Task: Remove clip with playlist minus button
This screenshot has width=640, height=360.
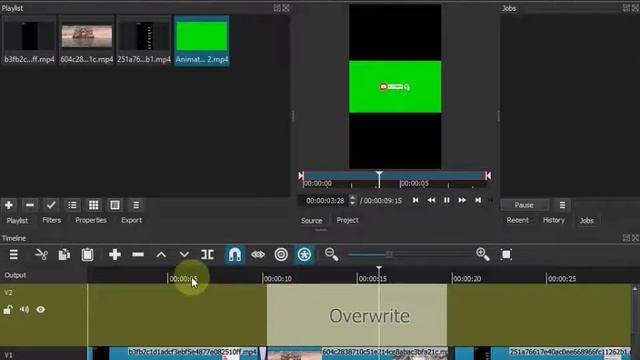Action: point(30,205)
